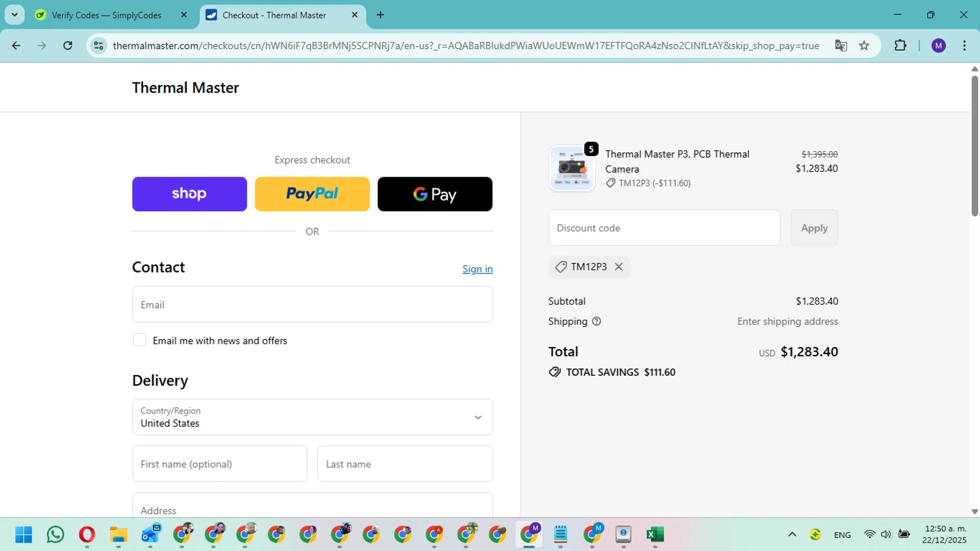The width and height of the screenshot is (980, 551).
Task: Click the First name (optional) field
Action: [x=220, y=464]
